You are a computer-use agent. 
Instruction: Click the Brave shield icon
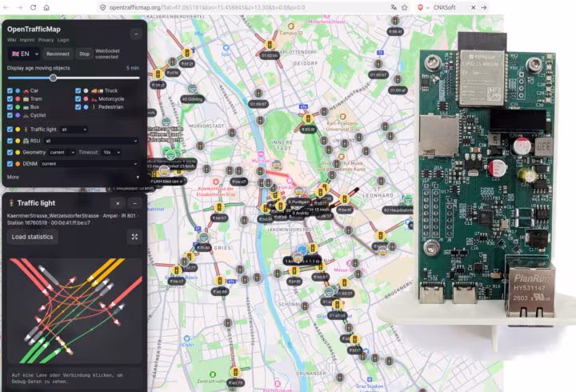click(420, 7)
